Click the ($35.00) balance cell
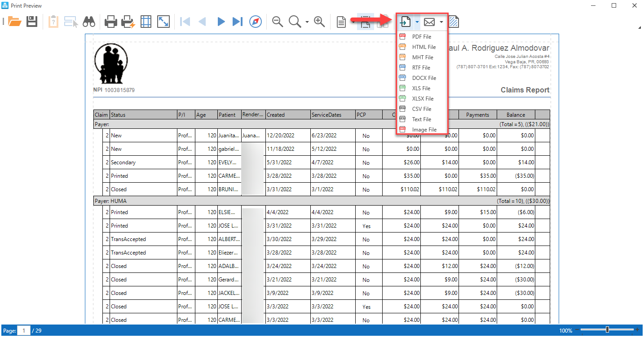This screenshot has height=338, width=644. pos(516,176)
